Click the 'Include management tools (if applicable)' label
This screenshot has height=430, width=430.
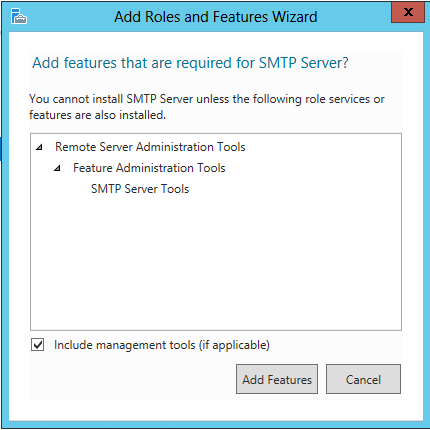[162, 345]
